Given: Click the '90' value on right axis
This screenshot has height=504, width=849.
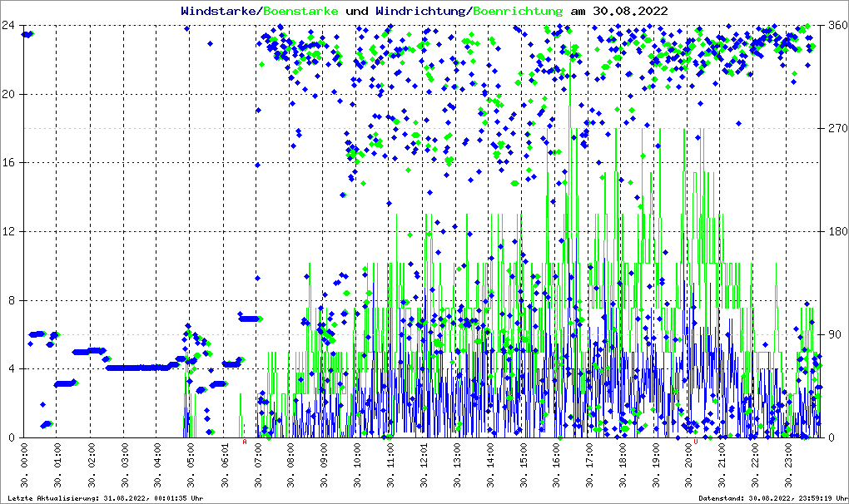Looking at the screenshot, I should click(833, 334).
